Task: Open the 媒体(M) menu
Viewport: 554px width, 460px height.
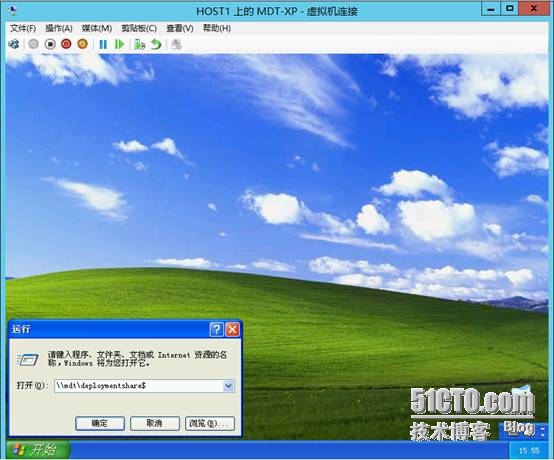Action: coord(97,28)
